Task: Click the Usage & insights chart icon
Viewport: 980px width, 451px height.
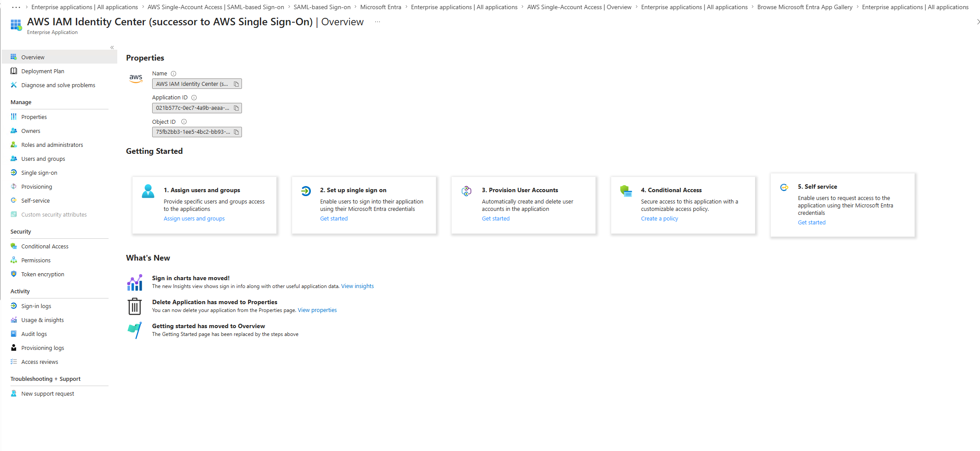Action: tap(14, 320)
